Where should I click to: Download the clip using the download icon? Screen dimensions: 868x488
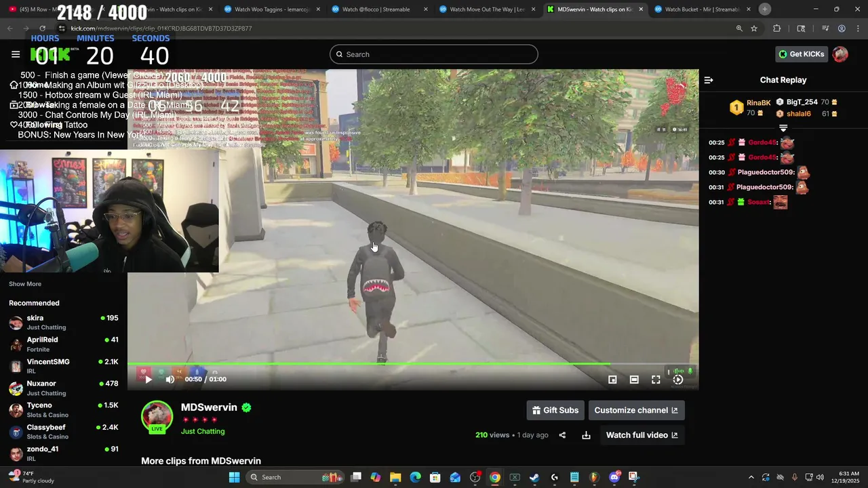coord(586,435)
